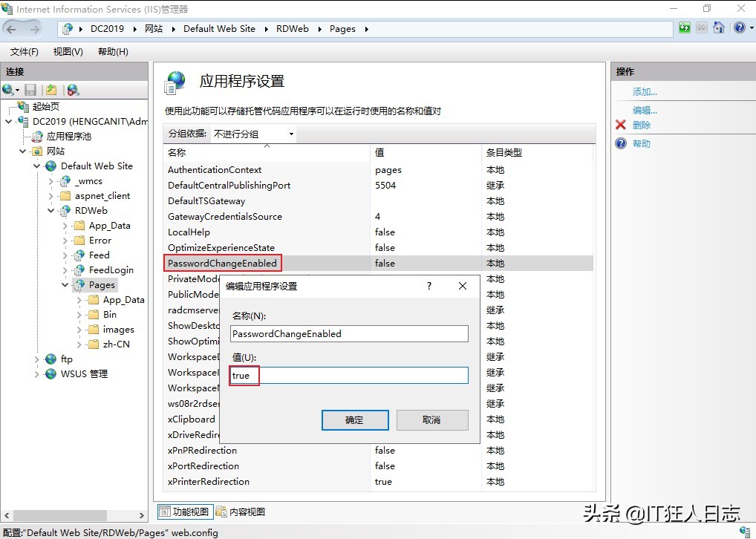Click RDWeb in the address breadcrumb
This screenshot has height=539, width=756.
292,29
